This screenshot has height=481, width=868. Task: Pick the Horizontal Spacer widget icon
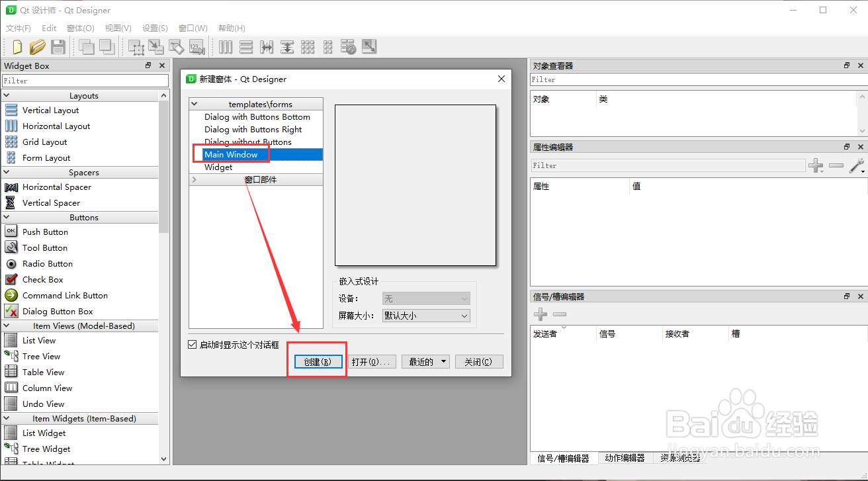tap(11, 187)
